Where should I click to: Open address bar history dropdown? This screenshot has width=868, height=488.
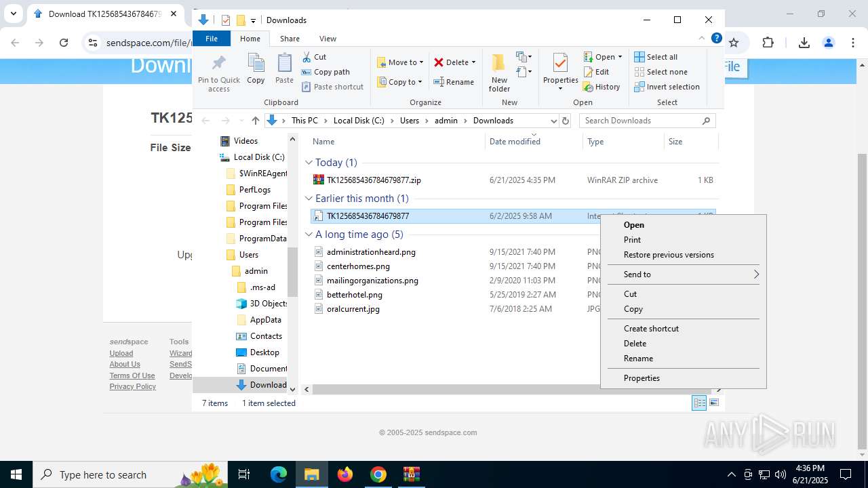553,121
